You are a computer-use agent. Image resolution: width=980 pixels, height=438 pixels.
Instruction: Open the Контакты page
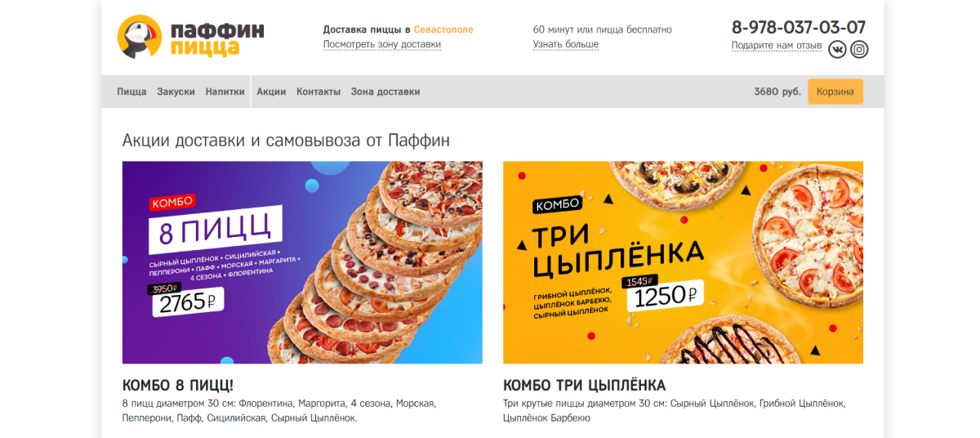tap(318, 92)
